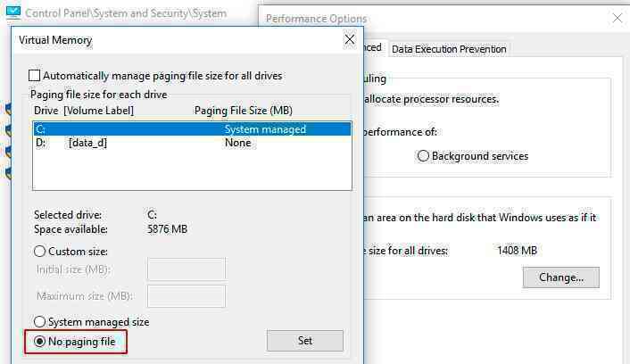
Task: Click the Virtual Memory title bar
Action: (x=177, y=40)
